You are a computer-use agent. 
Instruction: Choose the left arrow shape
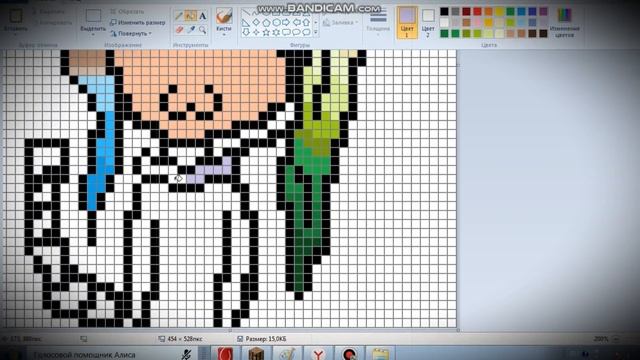point(296,23)
